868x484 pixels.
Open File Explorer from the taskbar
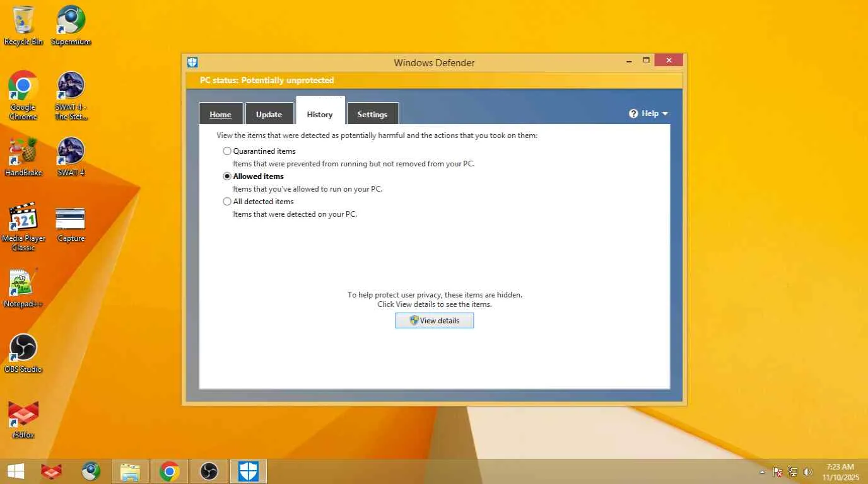[x=130, y=471]
